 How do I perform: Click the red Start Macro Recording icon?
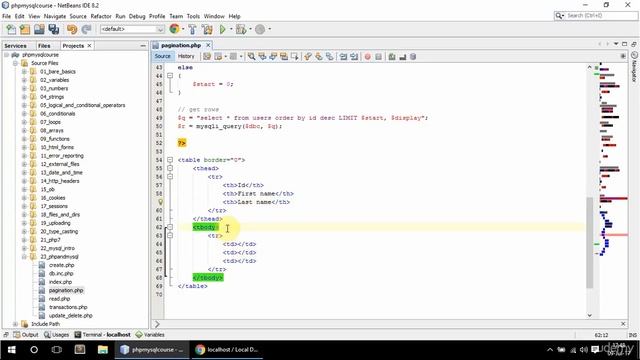(367, 57)
